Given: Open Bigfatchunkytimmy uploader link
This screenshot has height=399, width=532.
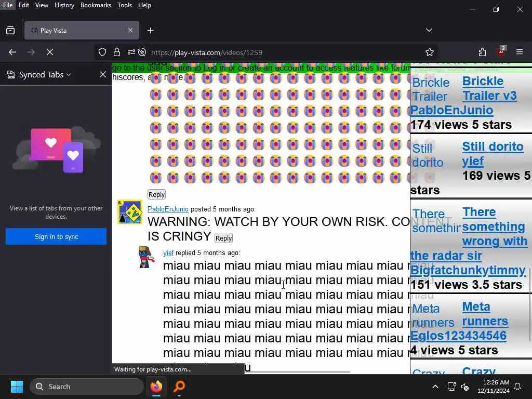Looking at the screenshot, I should coord(468,270).
